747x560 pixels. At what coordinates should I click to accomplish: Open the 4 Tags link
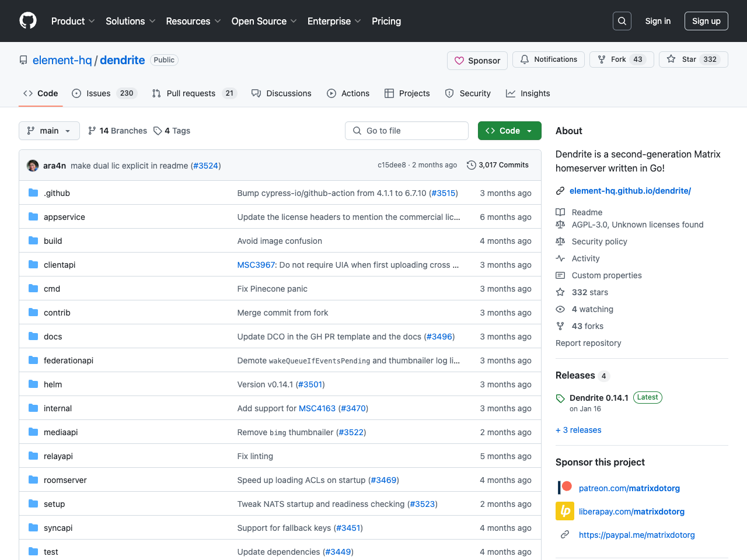pos(172,131)
